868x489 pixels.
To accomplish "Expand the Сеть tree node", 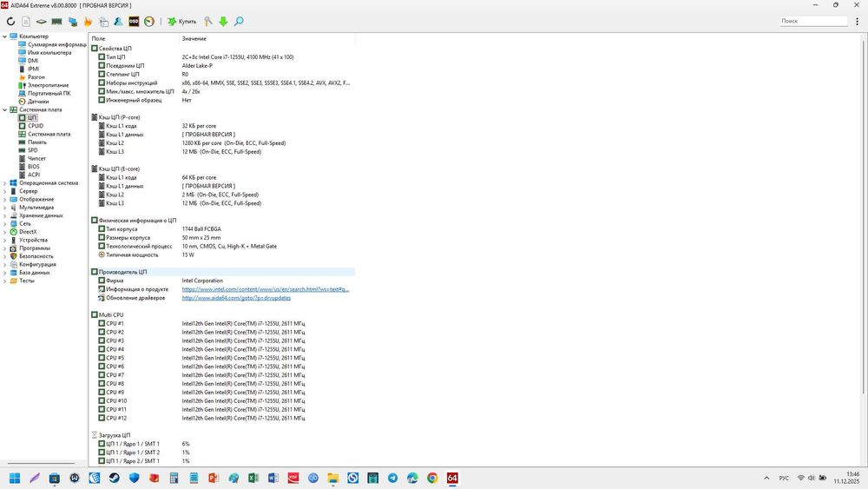I will point(5,224).
